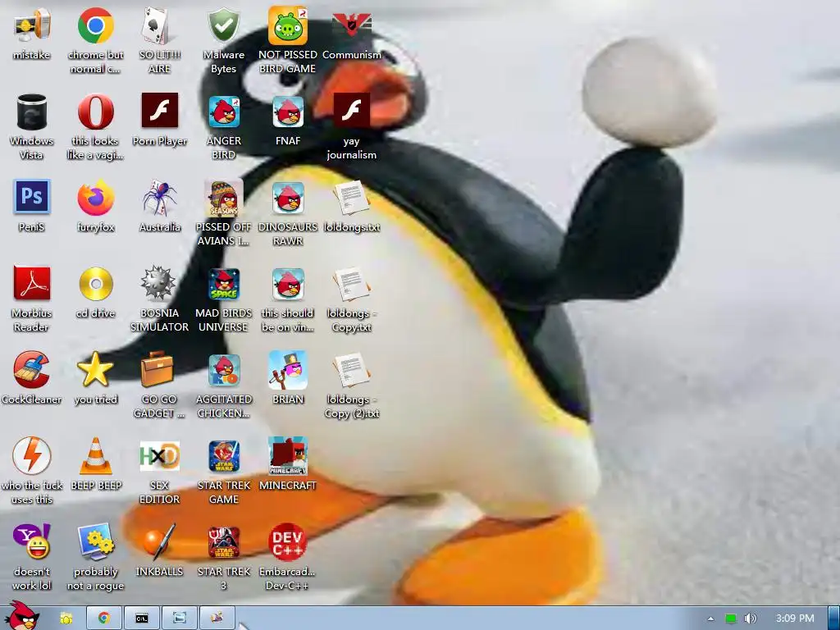Open the 'DINOSAURS RAWR' icon
840x630 pixels.
pyautogui.click(x=288, y=199)
